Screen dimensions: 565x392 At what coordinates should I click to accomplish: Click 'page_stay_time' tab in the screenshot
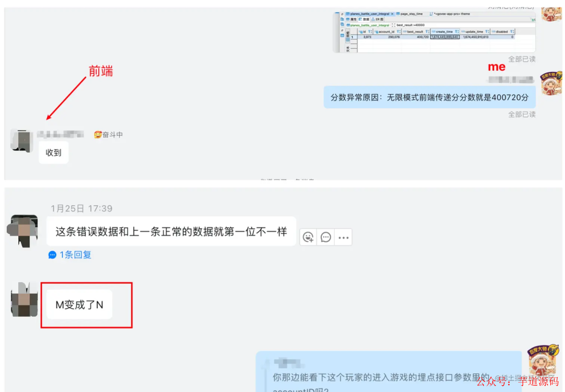pos(410,14)
